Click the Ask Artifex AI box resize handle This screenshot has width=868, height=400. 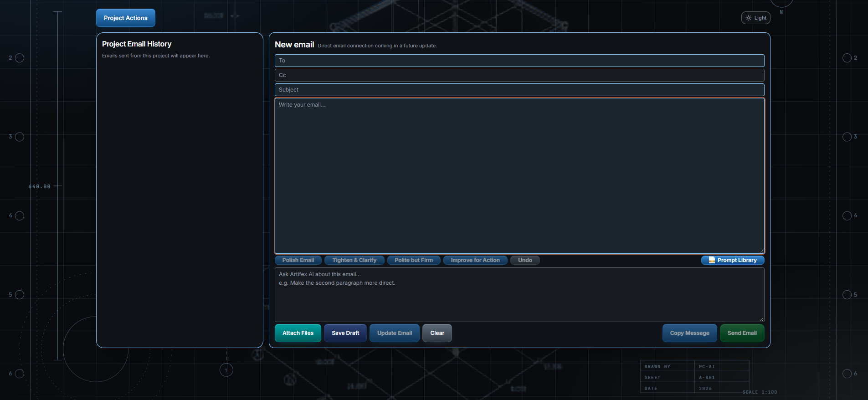[761, 319]
